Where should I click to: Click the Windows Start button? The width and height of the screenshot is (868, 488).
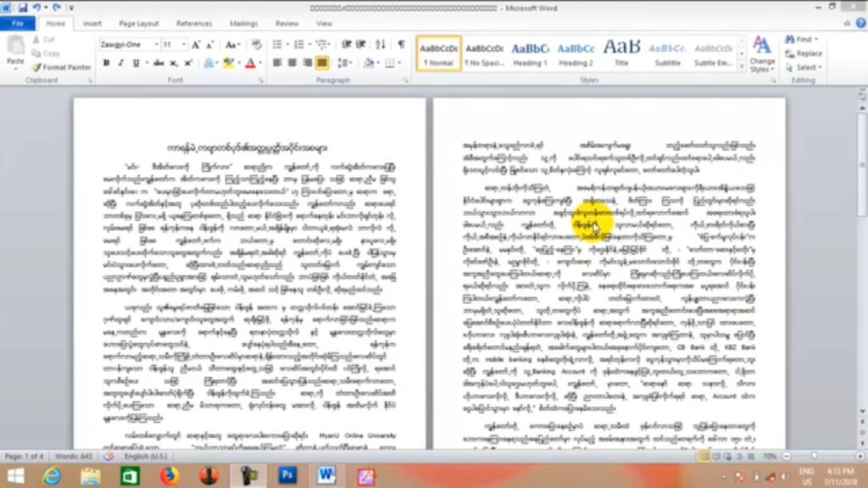click(15, 476)
